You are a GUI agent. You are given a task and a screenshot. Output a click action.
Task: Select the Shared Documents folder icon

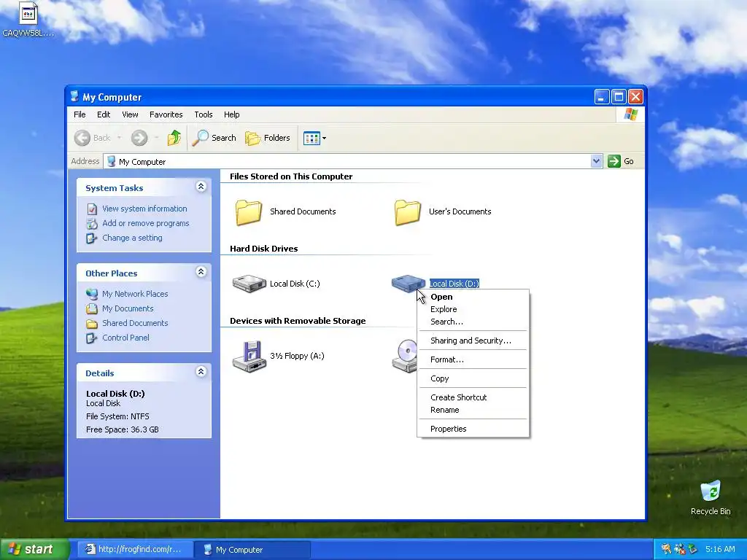[x=249, y=212]
